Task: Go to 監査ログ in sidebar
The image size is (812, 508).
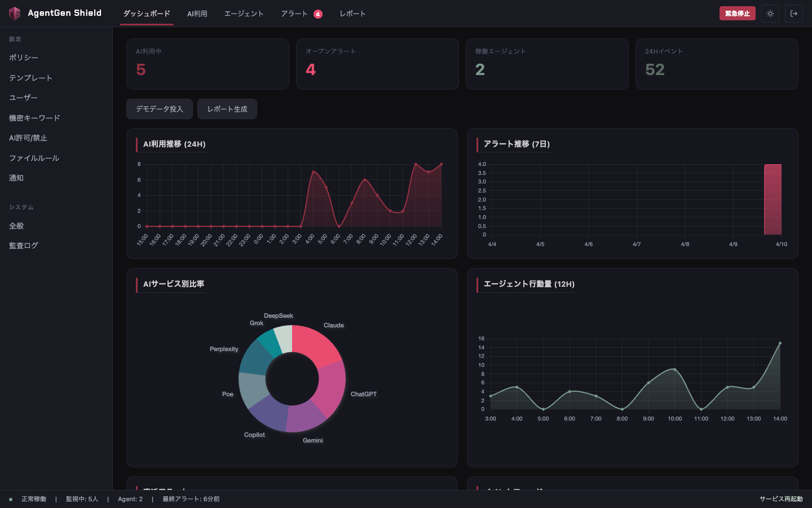Action: point(24,246)
